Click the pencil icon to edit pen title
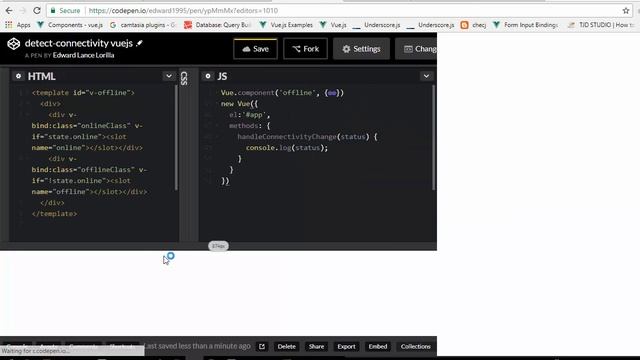640x360 pixels. (139, 43)
